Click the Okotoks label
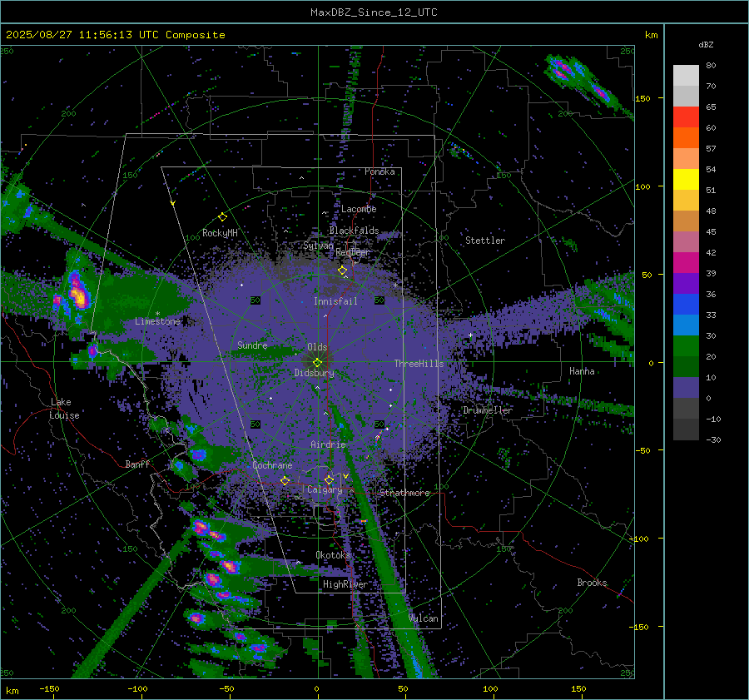The width and height of the screenshot is (749, 700). (333, 554)
